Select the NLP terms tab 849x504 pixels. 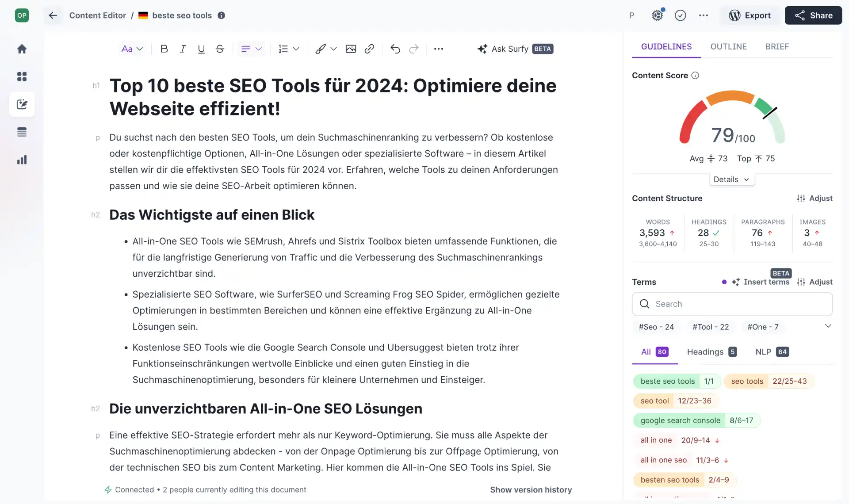(x=772, y=352)
